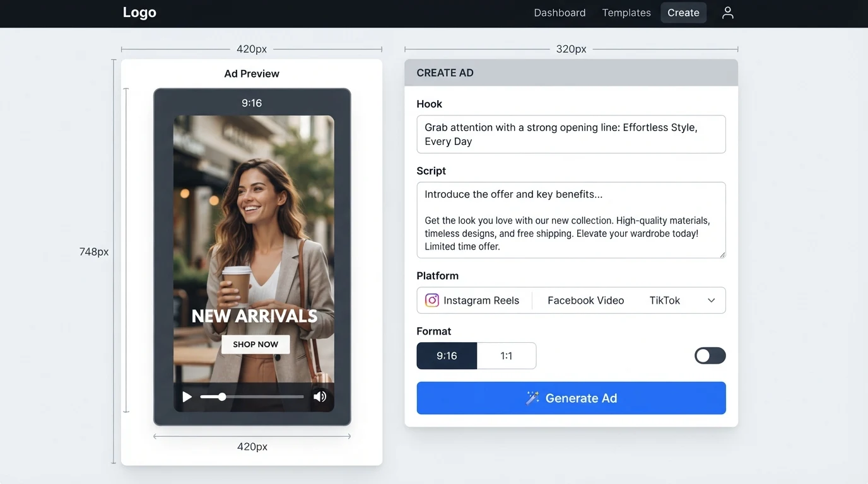Click the NEW ARRIVALS overlay text

coord(254,316)
